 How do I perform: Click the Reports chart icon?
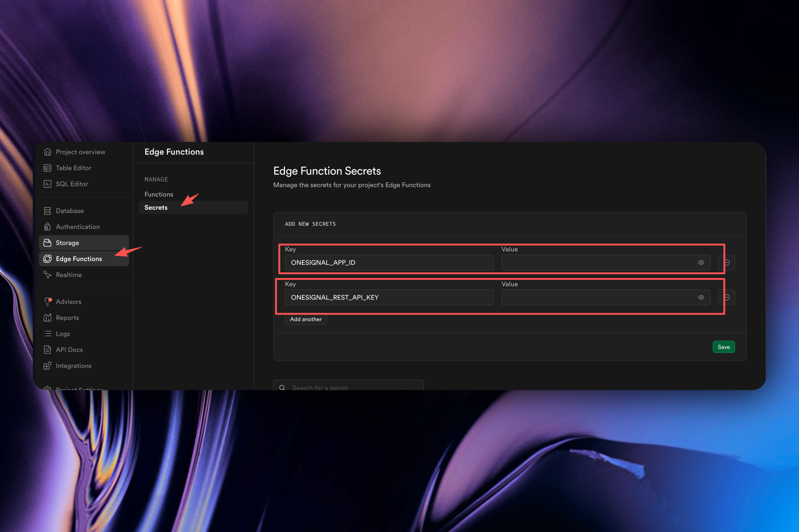pos(48,318)
